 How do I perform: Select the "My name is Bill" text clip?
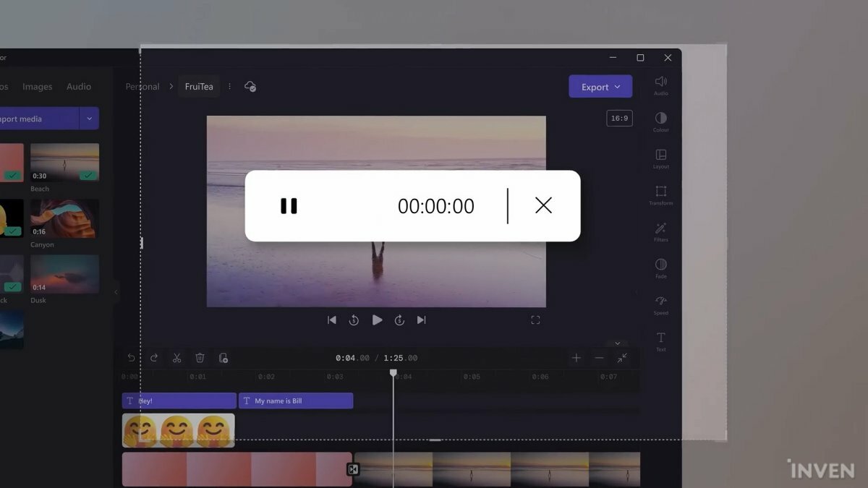296,401
